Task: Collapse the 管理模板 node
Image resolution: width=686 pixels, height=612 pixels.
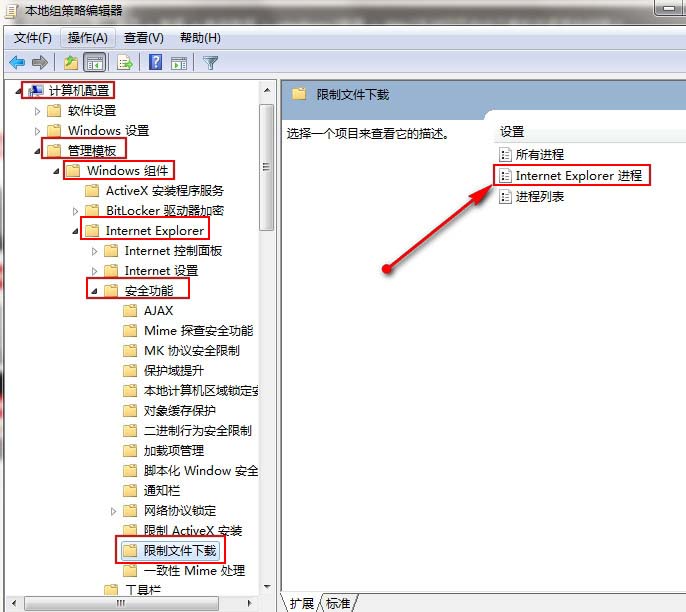Action: coord(37,151)
